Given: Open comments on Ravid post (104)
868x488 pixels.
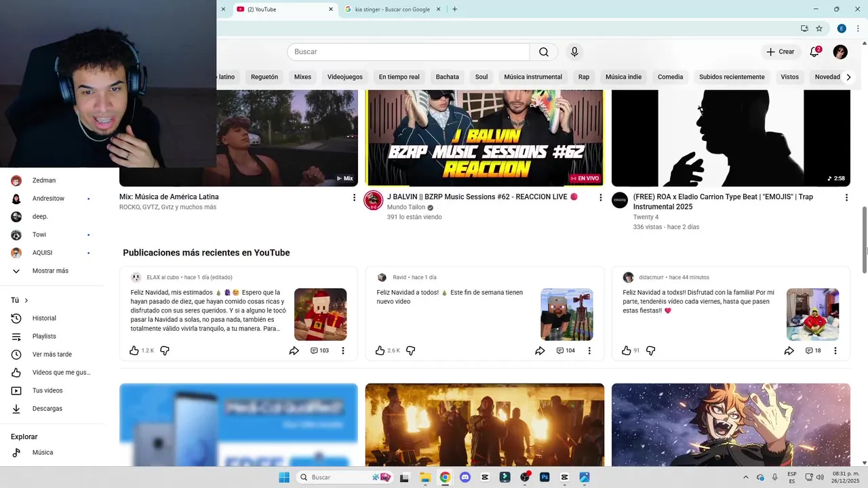Looking at the screenshot, I should [566, 350].
